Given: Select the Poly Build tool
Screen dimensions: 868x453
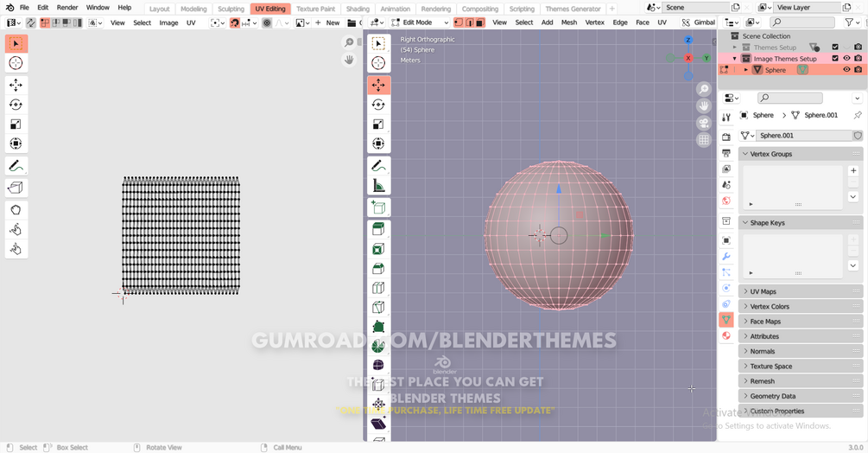Looking at the screenshot, I should pos(378,327).
